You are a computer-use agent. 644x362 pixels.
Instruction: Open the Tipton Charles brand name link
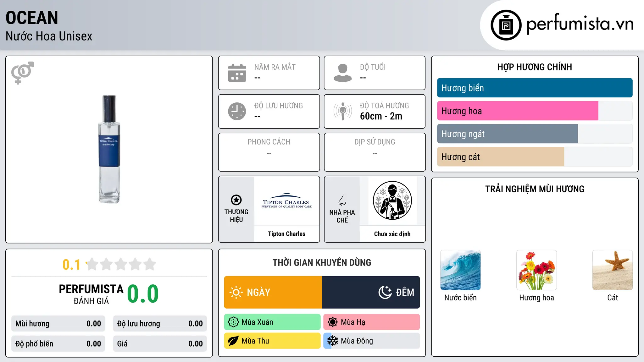pos(286,234)
